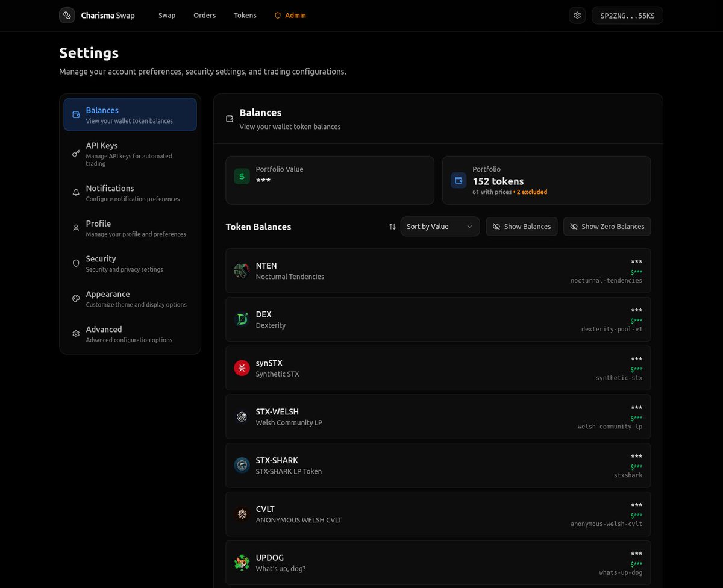Toggle Show Zero Balances
Image resolution: width=723 pixels, height=588 pixels.
point(607,227)
